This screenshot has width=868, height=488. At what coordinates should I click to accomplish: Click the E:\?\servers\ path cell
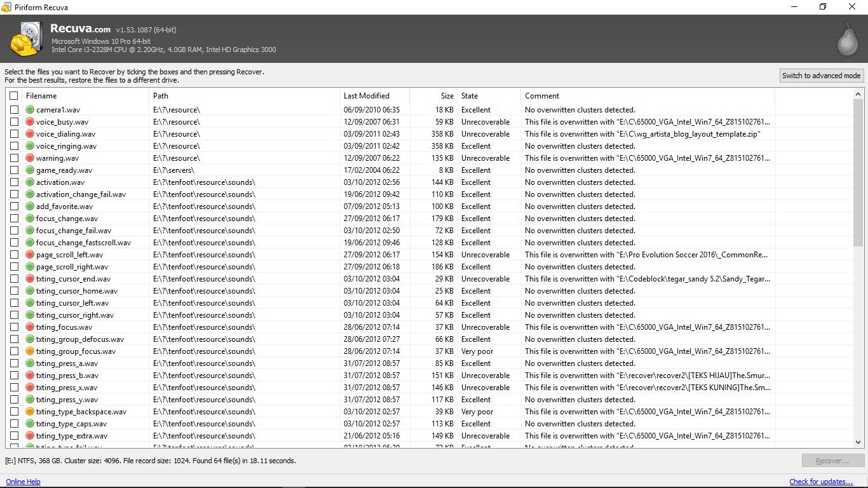point(173,170)
